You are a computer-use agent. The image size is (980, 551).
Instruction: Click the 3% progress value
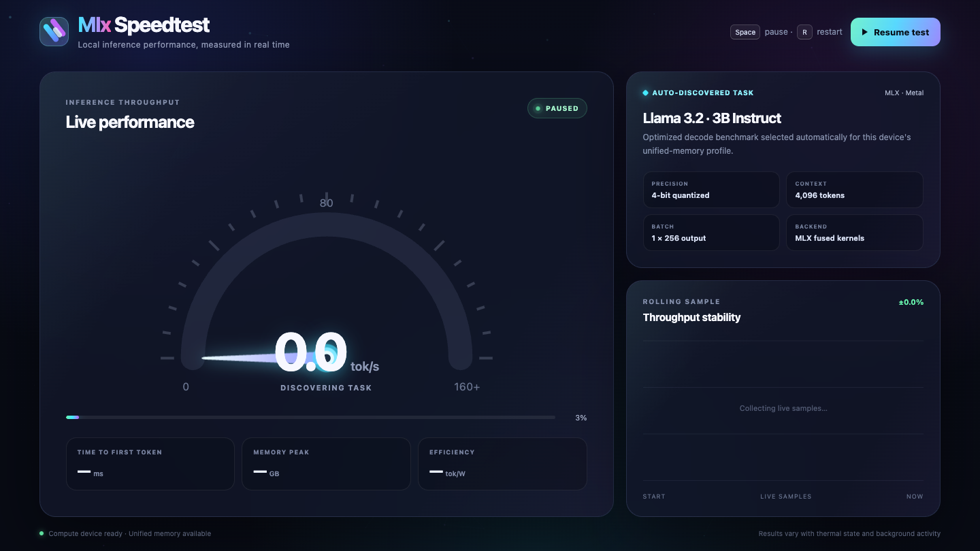pos(581,418)
